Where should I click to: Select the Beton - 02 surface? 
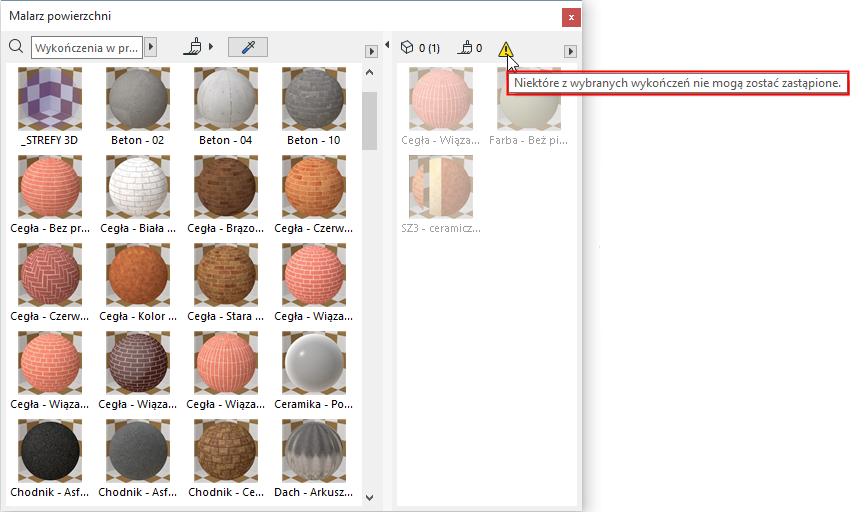pos(138,99)
